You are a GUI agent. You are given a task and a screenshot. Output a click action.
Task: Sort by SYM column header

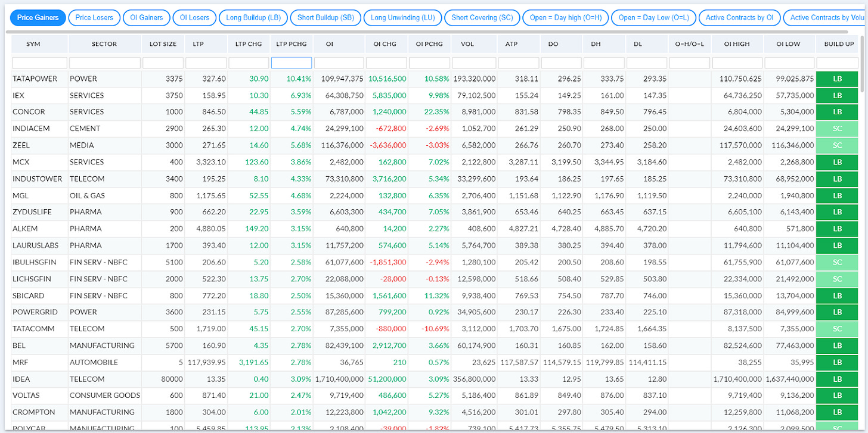(39, 44)
